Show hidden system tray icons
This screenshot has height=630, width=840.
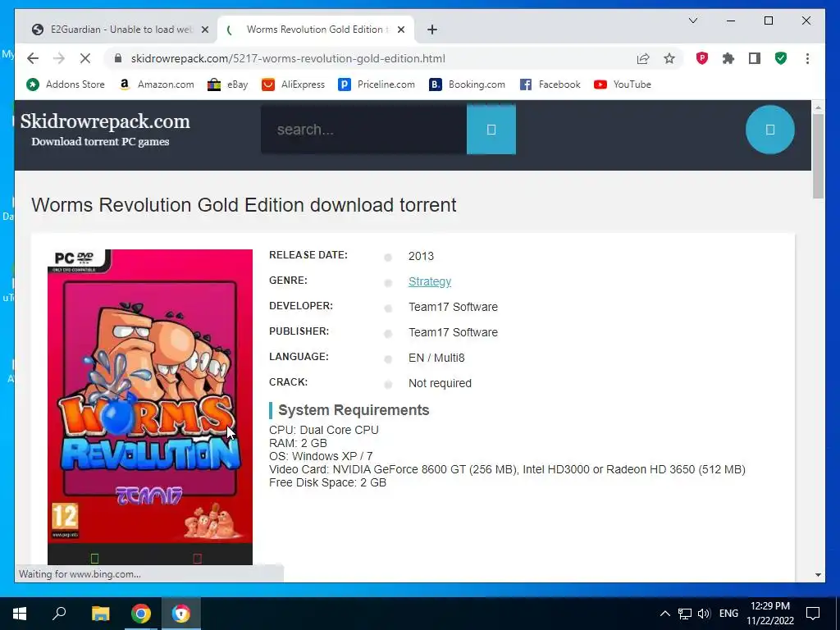664,614
